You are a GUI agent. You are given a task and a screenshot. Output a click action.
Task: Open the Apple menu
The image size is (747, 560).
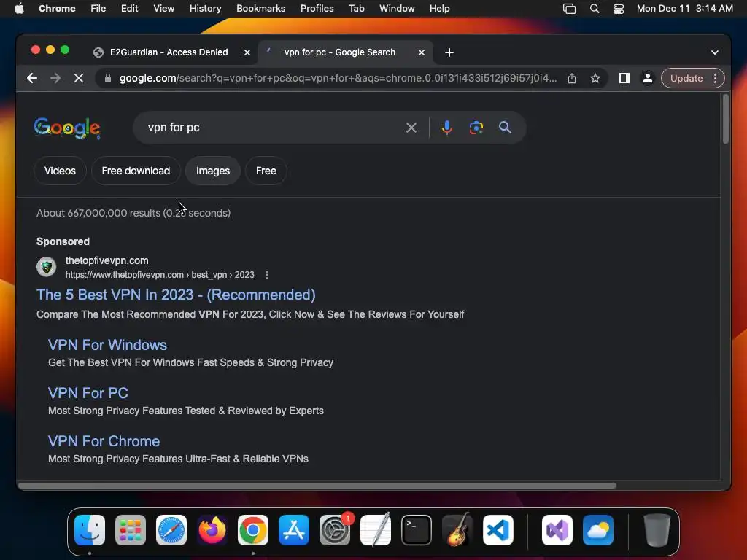pos(19,9)
